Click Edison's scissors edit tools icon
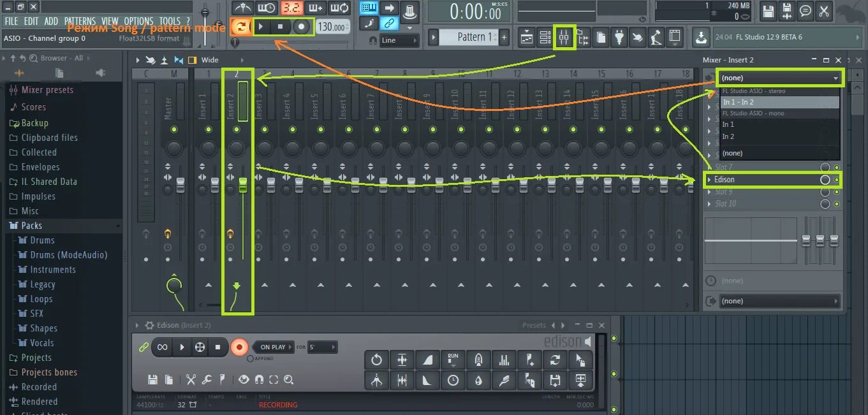This screenshot has width=868, height=415. coord(191,380)
